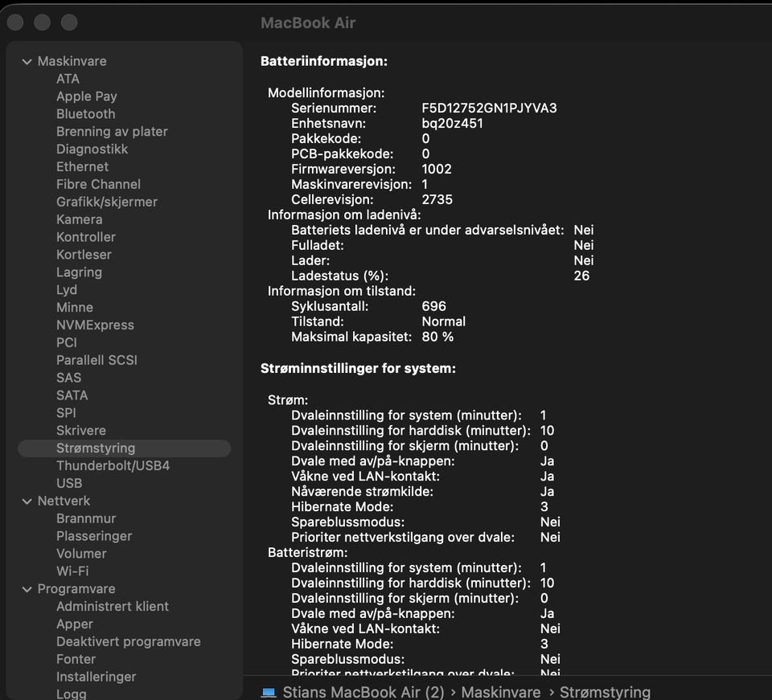Click the Syklusantall label

pyautogui.click(x=330, y=306)
